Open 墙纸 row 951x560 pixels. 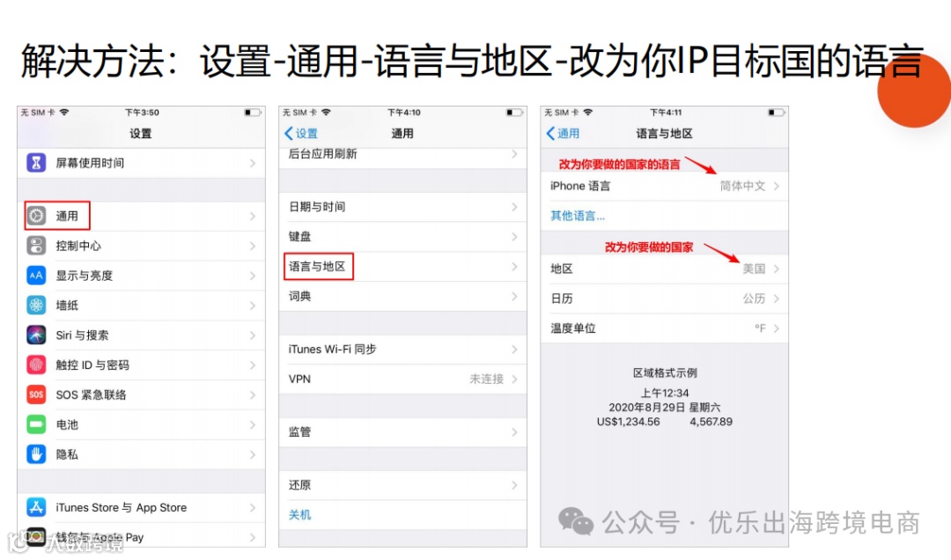click(141, 305)
